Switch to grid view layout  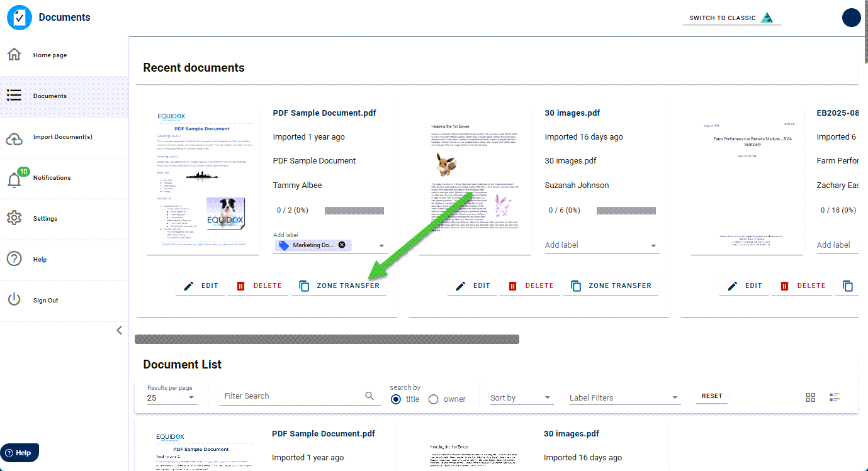(x=810, y=397)
